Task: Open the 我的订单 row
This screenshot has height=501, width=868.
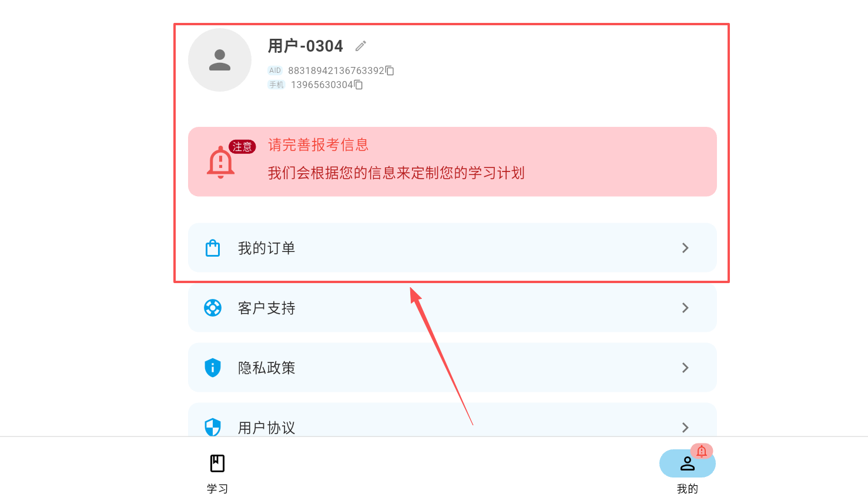Action: 453,248
